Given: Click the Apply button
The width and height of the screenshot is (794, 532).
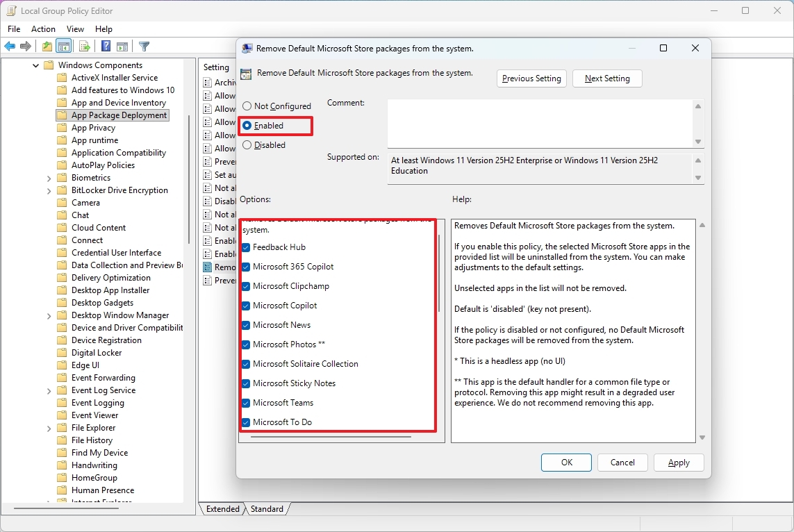Looking at the screenshot, I should coord(679,463).
